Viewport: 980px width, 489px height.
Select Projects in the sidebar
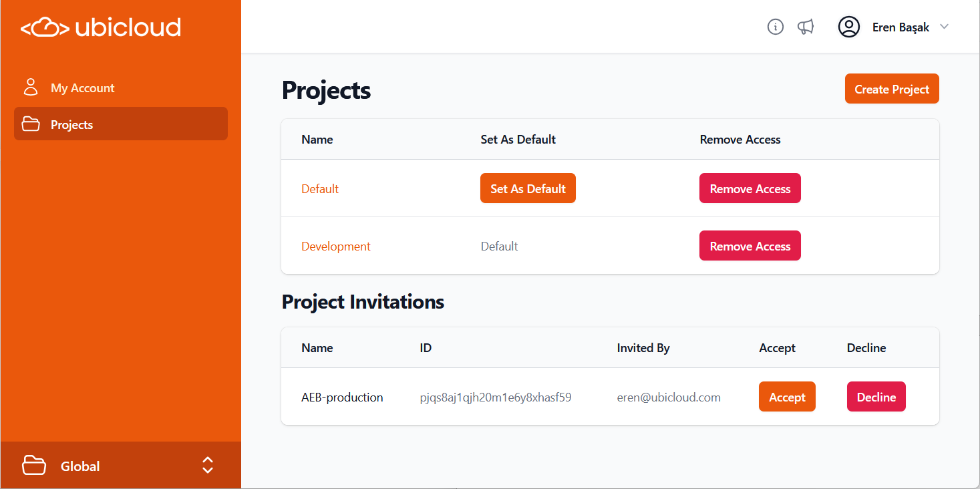pos(72,124)
